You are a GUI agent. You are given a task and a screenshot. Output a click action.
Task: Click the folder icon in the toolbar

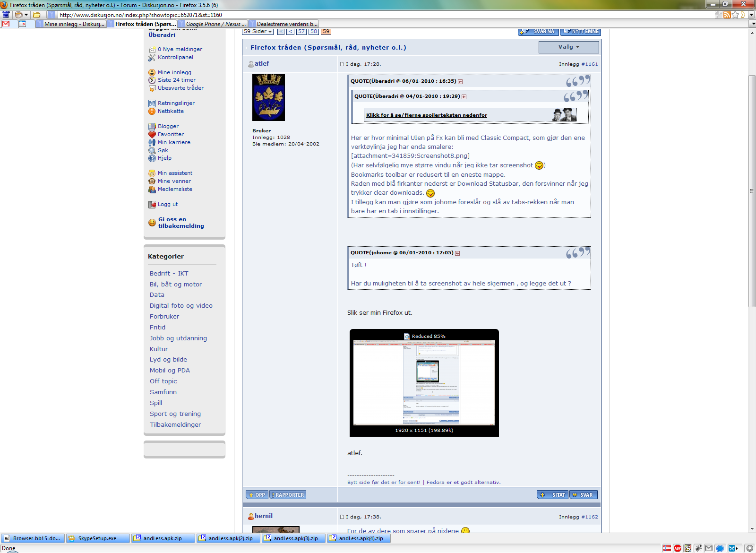click(x=36, y=15)
